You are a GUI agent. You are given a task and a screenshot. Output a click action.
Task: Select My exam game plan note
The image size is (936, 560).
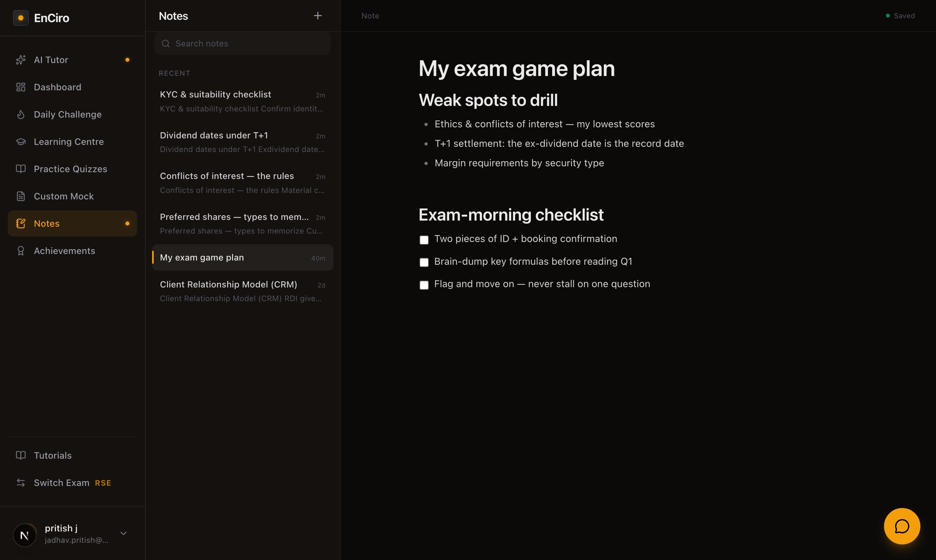[x=242, y=257]
